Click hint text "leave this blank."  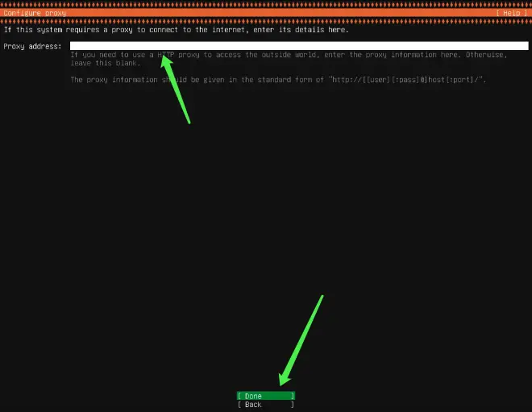105,63
